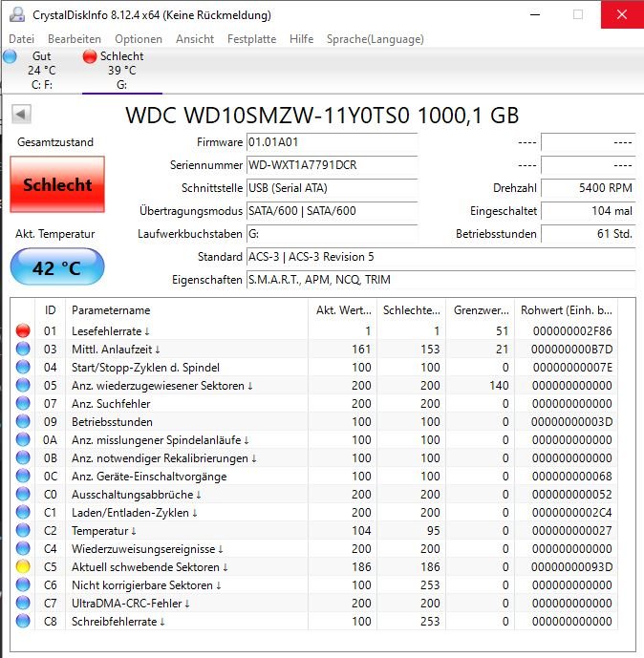
Task: Click status icon of Laden/Entladen-Zyklen row
Action: [23, 513]
